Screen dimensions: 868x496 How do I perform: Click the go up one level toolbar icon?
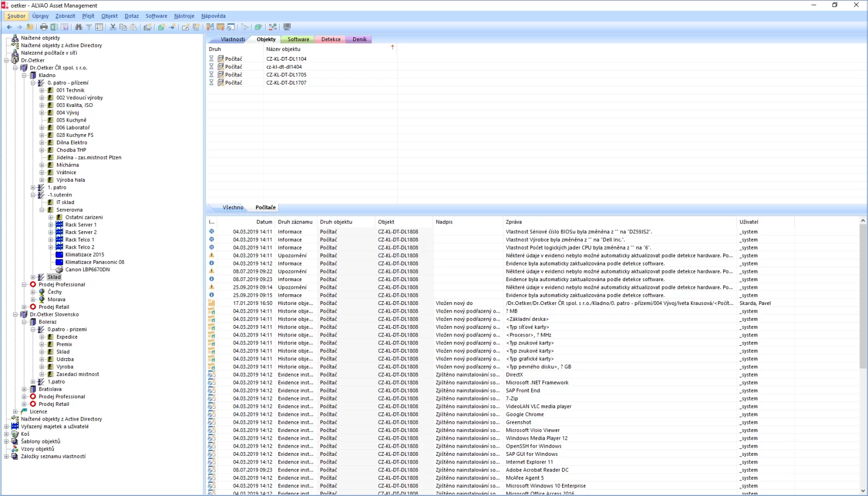click(30, 27)
